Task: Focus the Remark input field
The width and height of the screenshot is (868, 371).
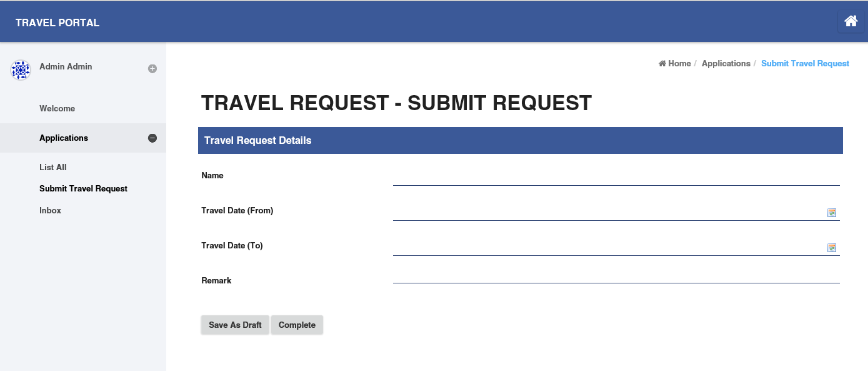Action: point(616,275)
